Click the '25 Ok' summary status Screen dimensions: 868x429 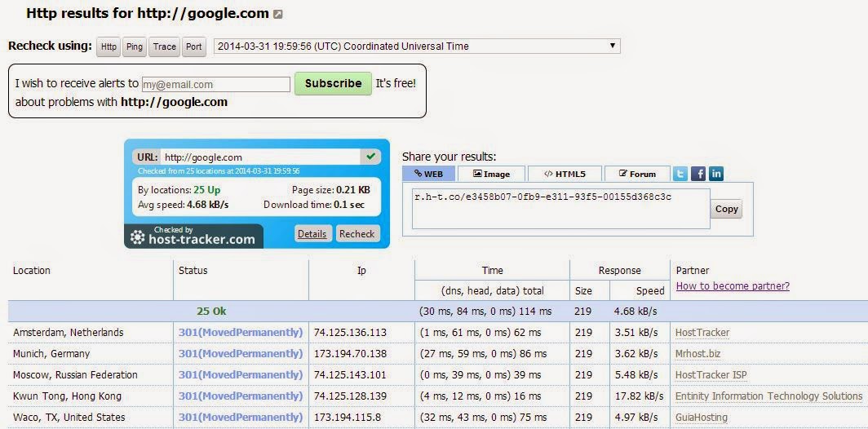click(211, 312)
